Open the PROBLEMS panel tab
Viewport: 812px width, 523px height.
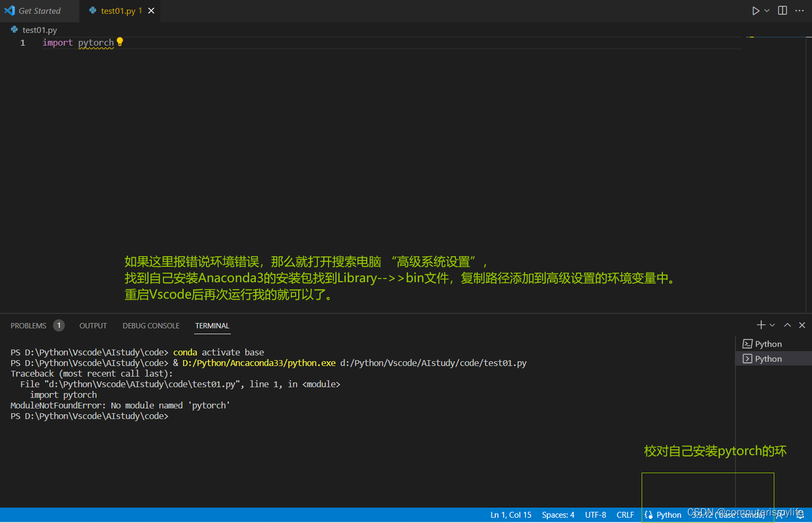click(x=29, y=326)
